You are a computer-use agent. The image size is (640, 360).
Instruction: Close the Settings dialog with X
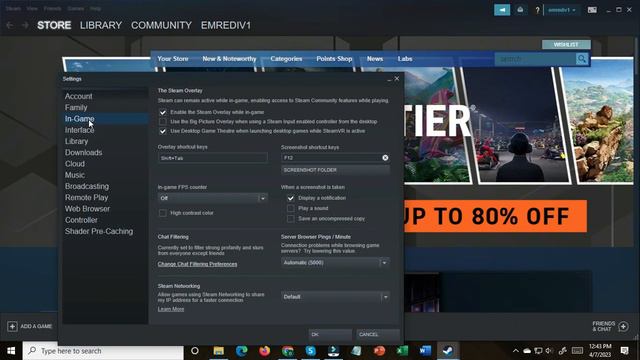[x=397, y=78]
